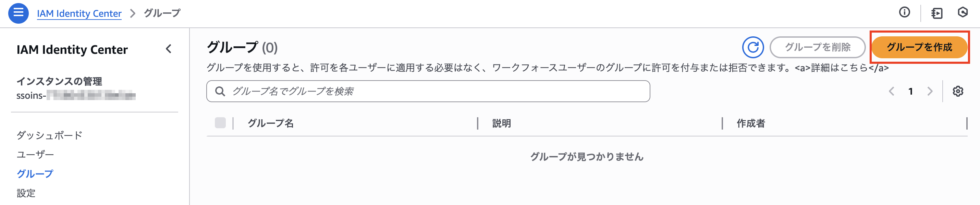This screenshot has width=980, height=205.
Task: Check the row selection checkbox column header
Action: click(x=221, y=123)
